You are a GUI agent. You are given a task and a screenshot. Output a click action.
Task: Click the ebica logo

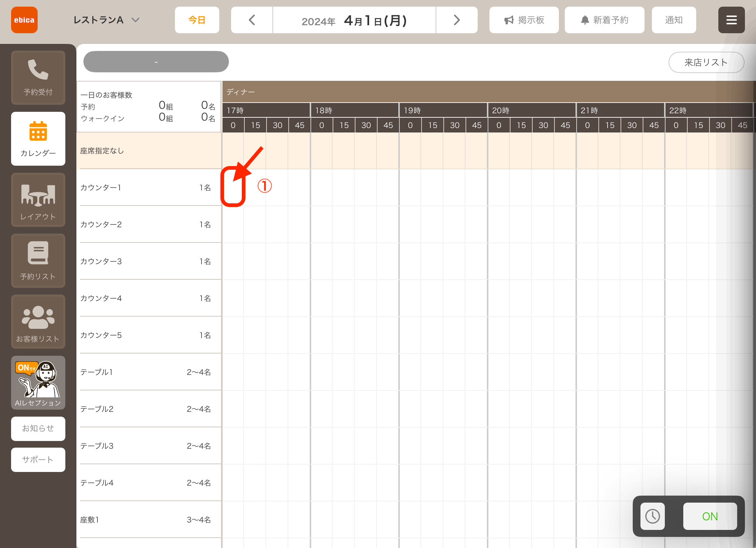24,20
